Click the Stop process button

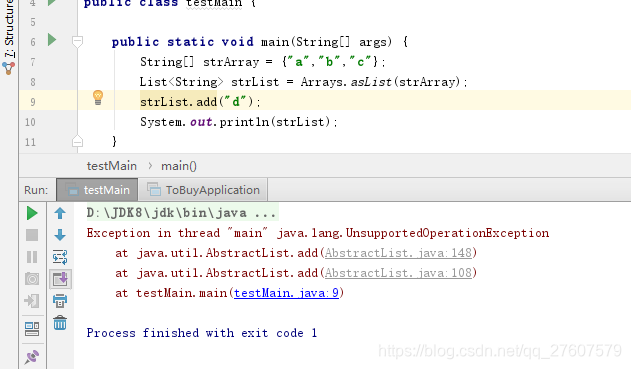pyautogui.click(x=32, y=235)
